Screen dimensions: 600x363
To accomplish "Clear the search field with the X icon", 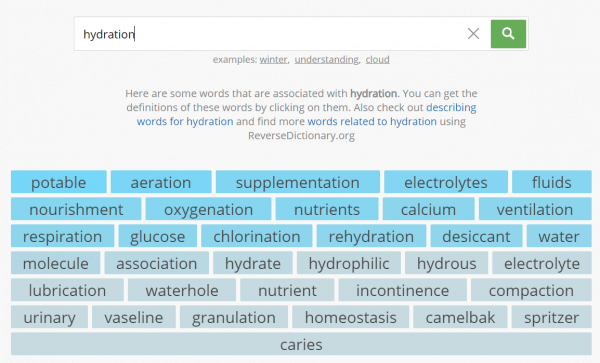I will click(473, 34).
